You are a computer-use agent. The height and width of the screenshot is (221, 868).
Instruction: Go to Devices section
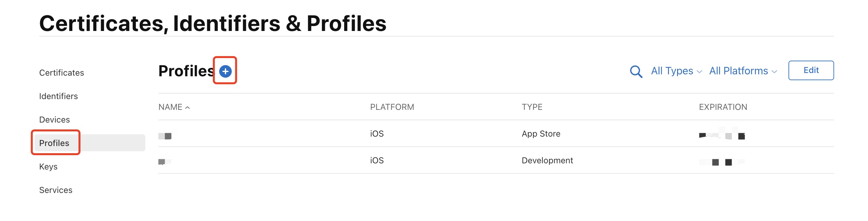54,120
